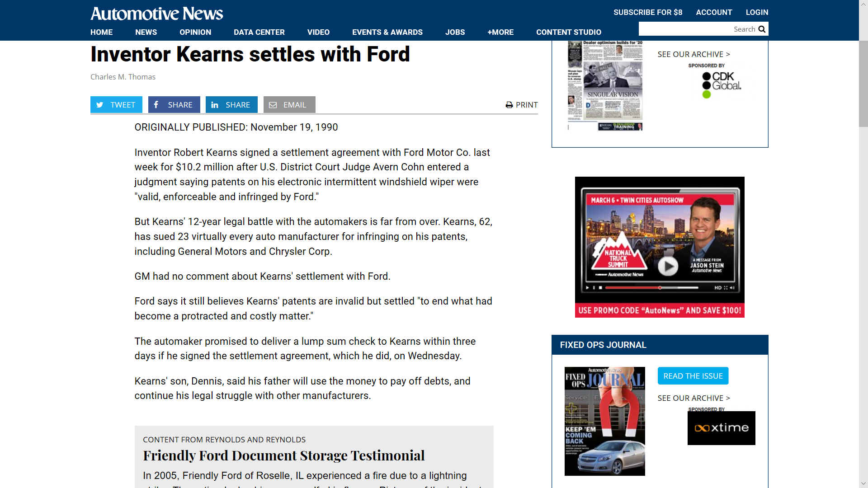Click the FIXED OPS JOURNAL header
The width and height of the screenshot is (868, 488).
pos(603,345)
